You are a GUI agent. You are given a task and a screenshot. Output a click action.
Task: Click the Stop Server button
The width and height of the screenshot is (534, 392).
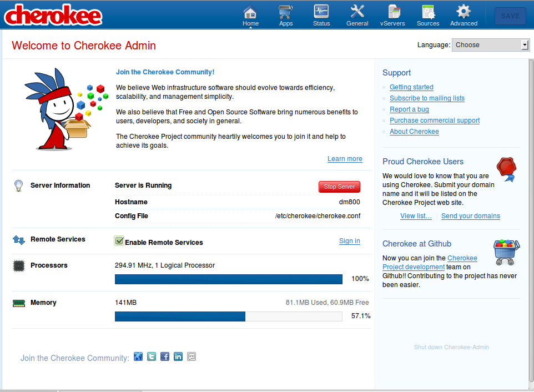point(339,187)
